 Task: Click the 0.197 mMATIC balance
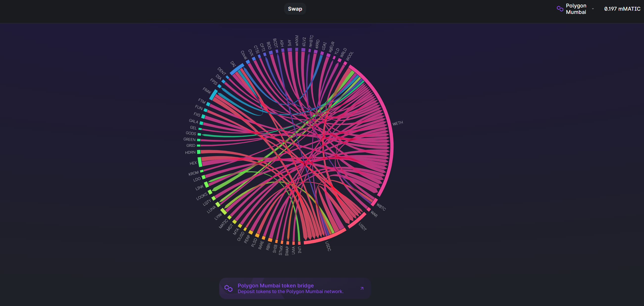pyautogui.click(x=622, y=9)
